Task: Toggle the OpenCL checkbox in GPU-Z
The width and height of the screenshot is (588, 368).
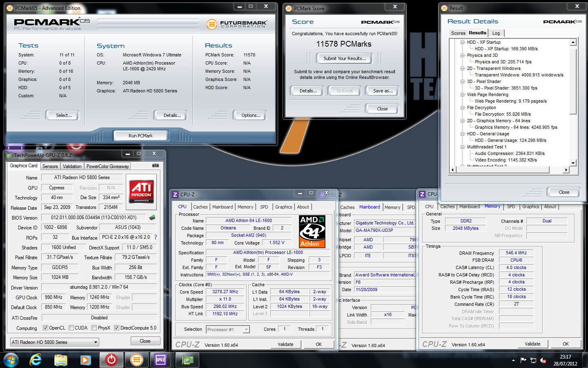Action: click(45, 328)
